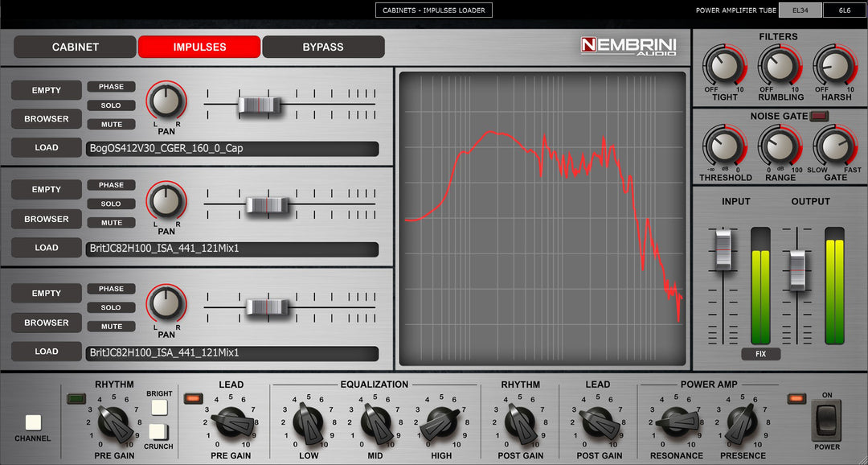Screen dimensions: 868x465
Task: Click the impulse frequency response graph
Action: point(542,219)
